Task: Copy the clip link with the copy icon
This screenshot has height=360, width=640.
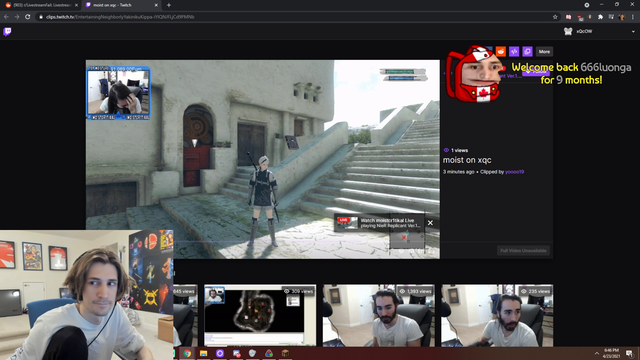Action: (x=527, y=51)
